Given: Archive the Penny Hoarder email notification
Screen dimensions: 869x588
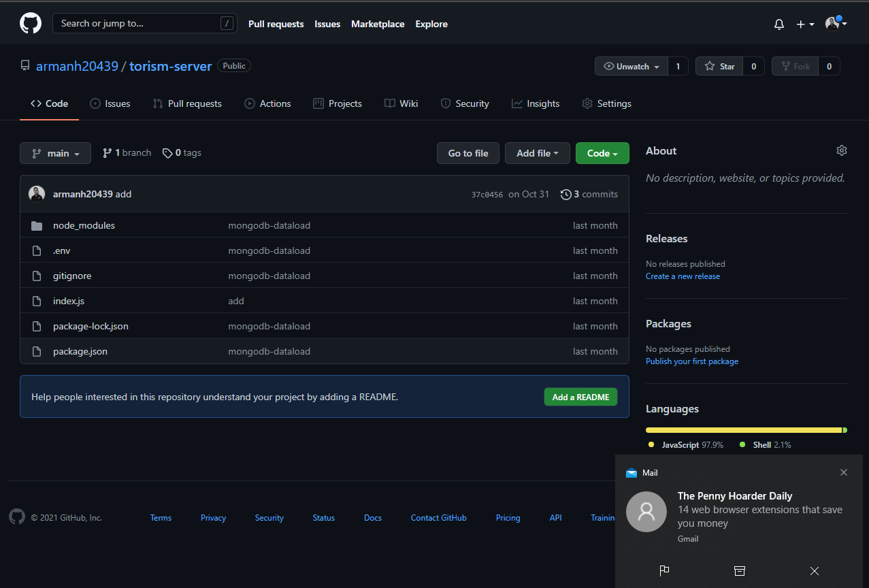Looking at the screenshot, I should coord(740,571).
